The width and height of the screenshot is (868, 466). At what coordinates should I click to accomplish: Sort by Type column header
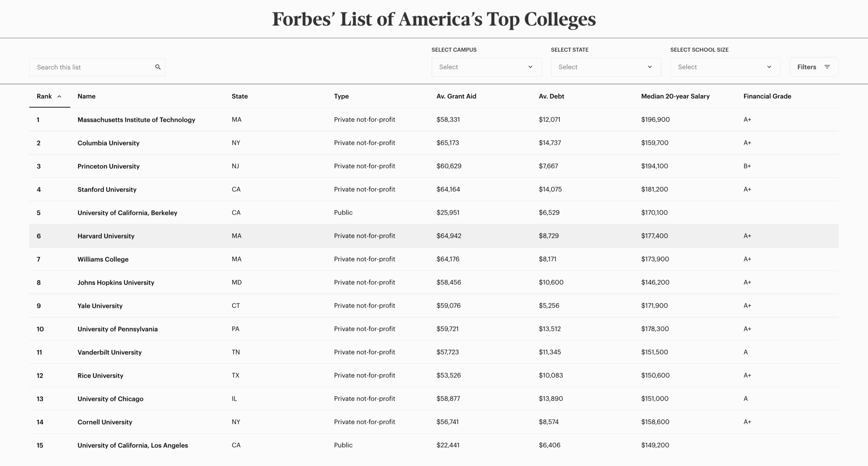pos(341,96)
